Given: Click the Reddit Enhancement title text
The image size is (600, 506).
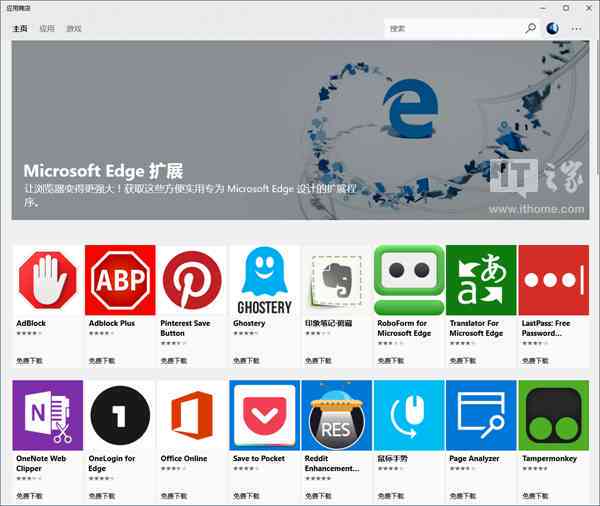Looking at the screenshot, I should click(332, 463).
